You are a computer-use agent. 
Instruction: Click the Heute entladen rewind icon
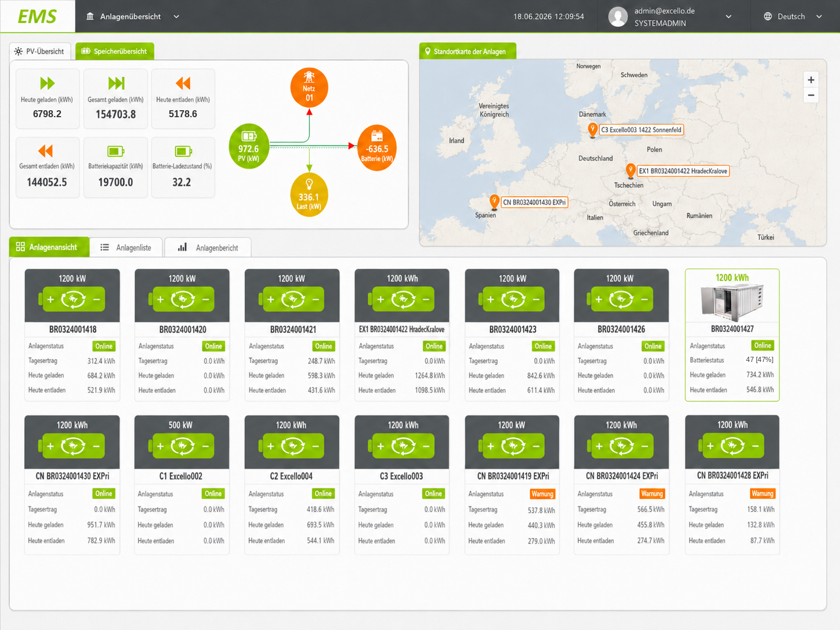coord(183,83)
